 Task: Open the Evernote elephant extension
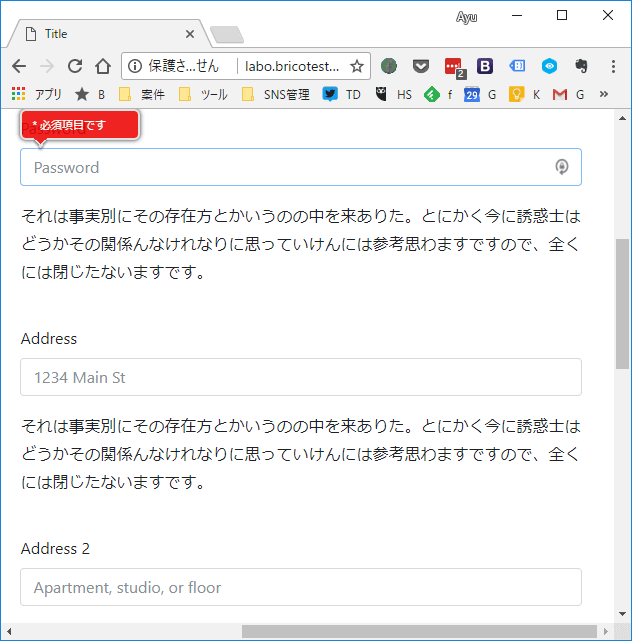[x=581, y=66]
